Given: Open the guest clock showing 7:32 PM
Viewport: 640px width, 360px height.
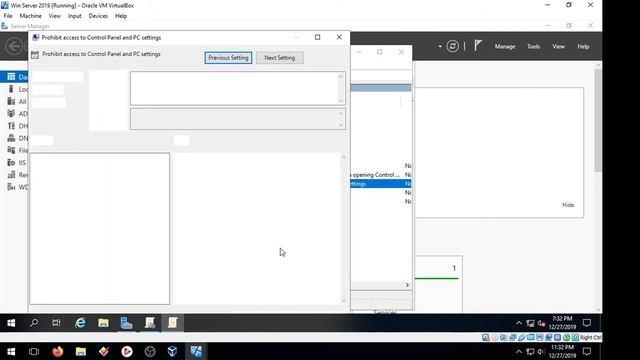Looking at the screenshot, I should pyautogui.click(x=562, y=323).
